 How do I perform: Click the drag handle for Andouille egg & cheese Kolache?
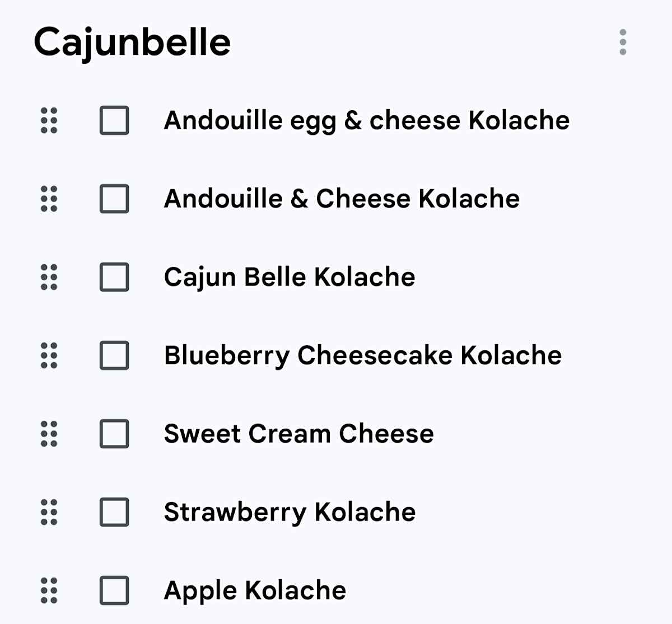pos(49,120)
